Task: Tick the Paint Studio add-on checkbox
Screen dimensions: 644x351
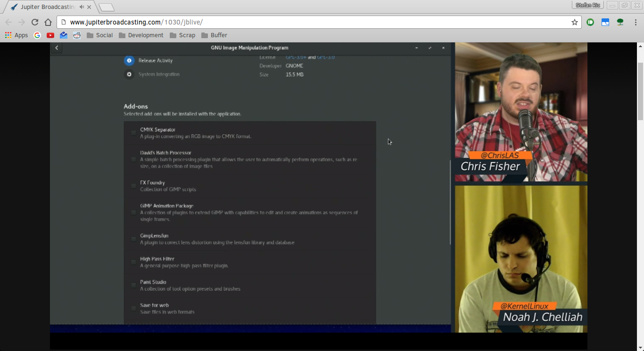Action: 133,285
